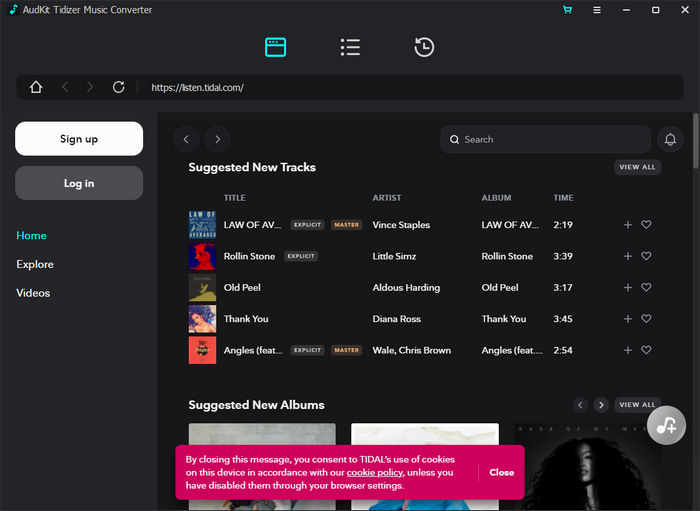Switch to the built-in browser tab icon
The image size is (700, 511).
[x=275, y=47]
